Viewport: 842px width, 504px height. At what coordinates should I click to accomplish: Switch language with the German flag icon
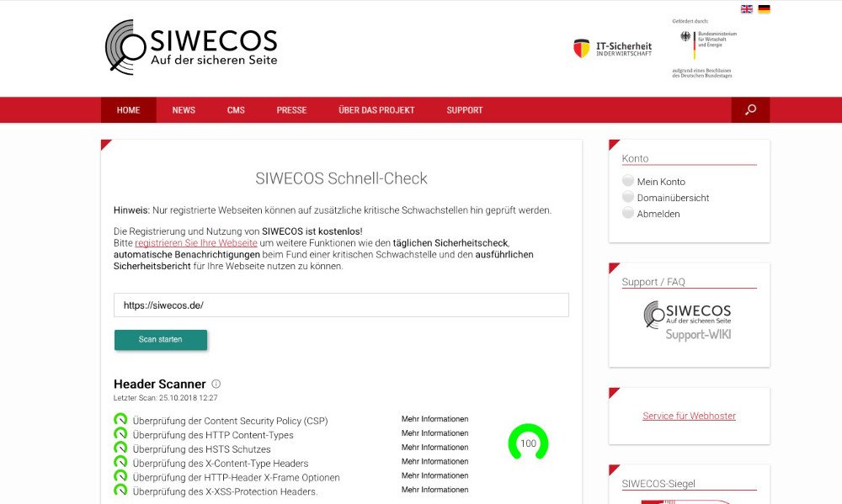coord(764,9)
